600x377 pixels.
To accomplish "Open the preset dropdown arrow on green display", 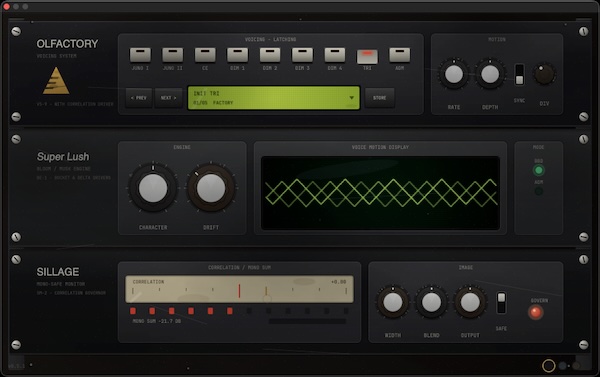I will [x=352, y=98].
